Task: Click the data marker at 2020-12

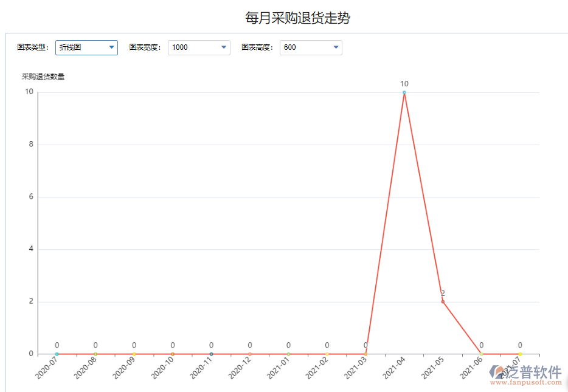Action: 249,353
